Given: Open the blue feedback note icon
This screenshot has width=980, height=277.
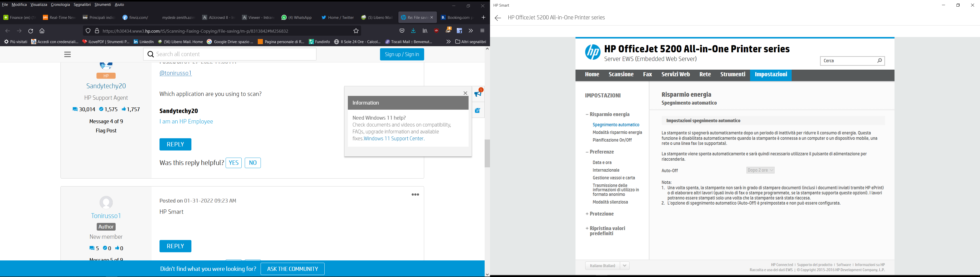Looking at the screenshot, I should [478, 110].
